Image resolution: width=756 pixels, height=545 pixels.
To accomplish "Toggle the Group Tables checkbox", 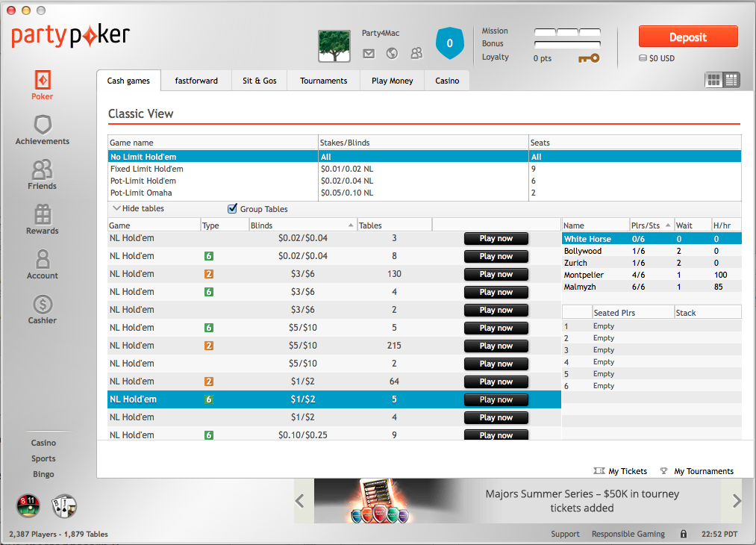I will coord(232,208).
